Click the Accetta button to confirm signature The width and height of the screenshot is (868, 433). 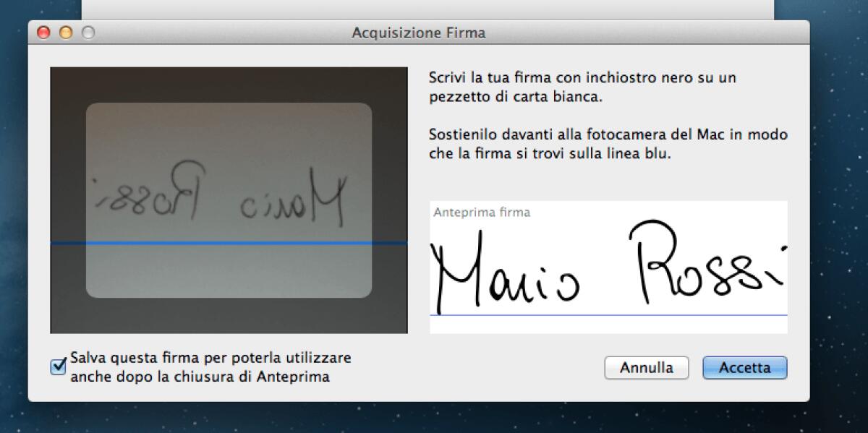744,367
